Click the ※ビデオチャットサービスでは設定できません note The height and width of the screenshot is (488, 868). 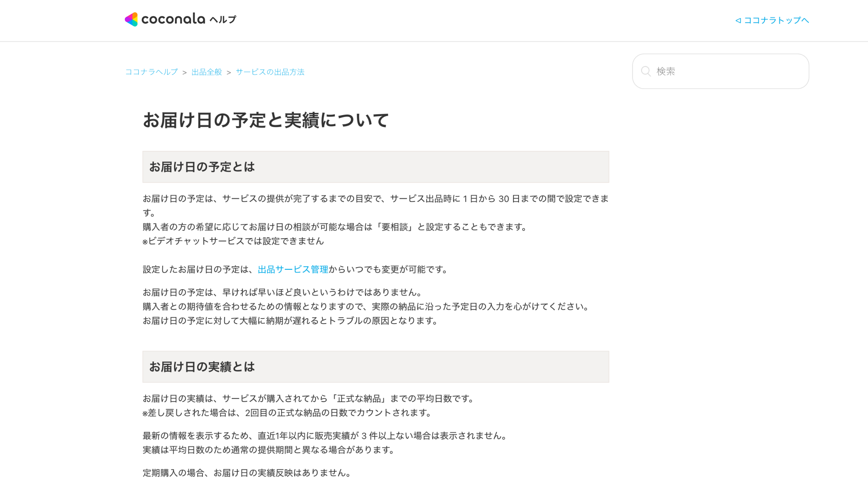(233, 241)
